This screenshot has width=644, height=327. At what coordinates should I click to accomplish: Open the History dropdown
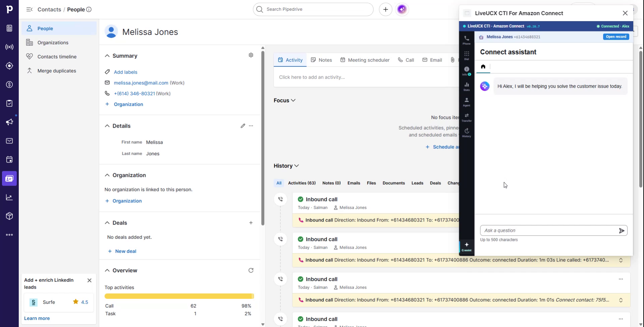tap(286, 166)
